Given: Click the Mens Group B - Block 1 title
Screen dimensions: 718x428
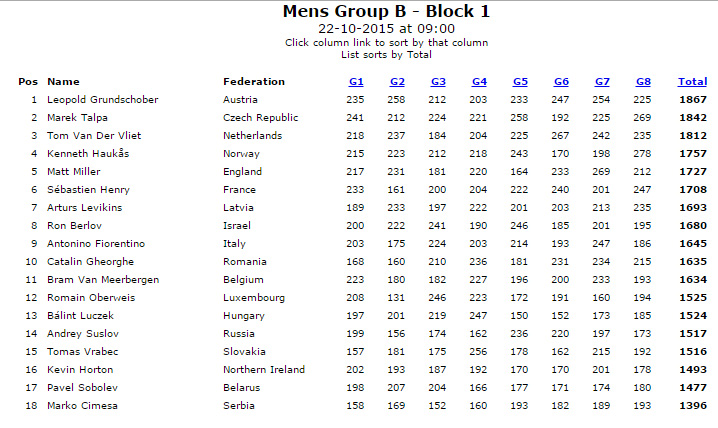Looking at the screenshot, I should pyautogui.click(x=386, y=11).
